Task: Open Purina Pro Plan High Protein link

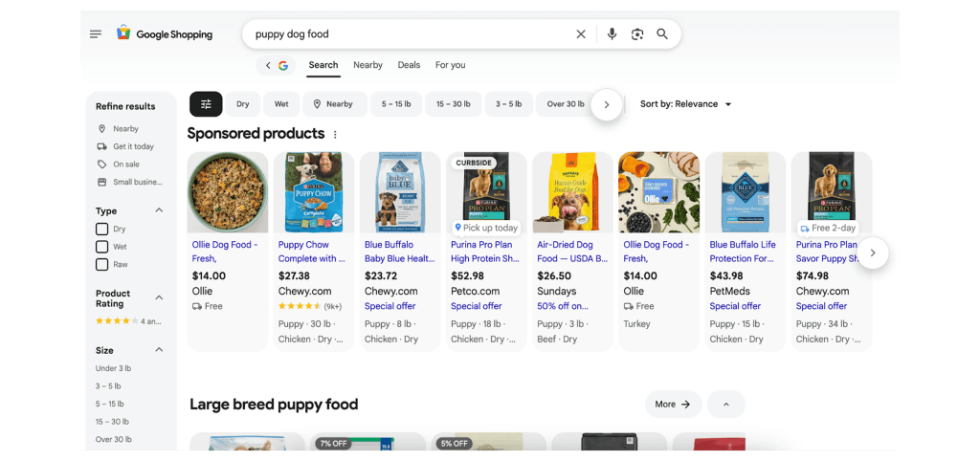Action: click(x=485, y=252)
